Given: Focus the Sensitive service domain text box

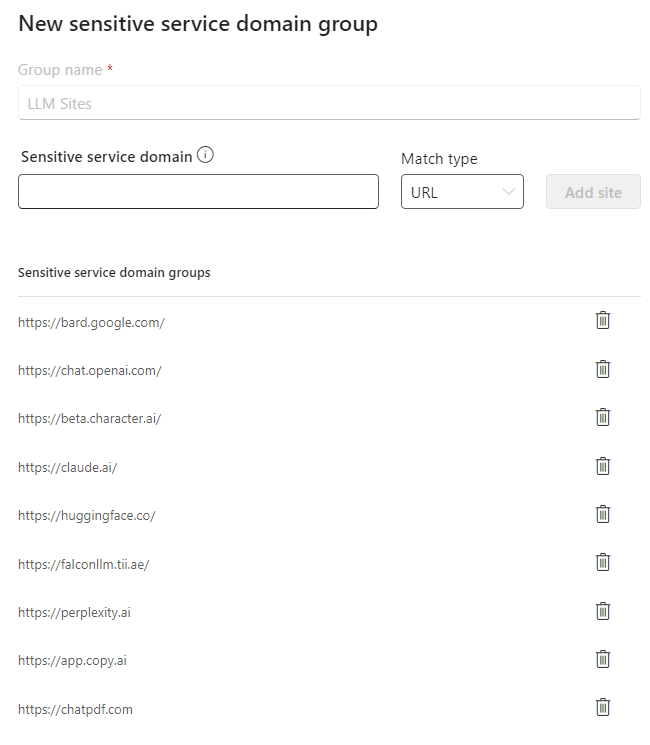Looking at the screenshot, I should coord(198,192).
